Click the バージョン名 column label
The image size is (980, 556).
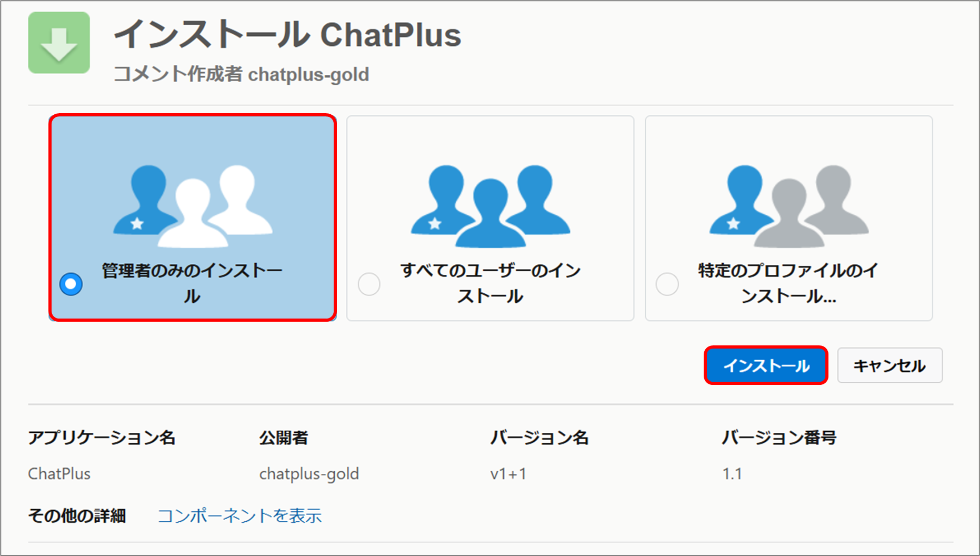(x=539, y=438)
